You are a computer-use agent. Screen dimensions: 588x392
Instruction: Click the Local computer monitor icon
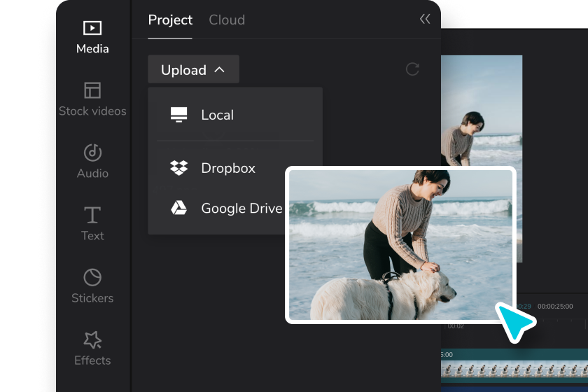[179, 114]
